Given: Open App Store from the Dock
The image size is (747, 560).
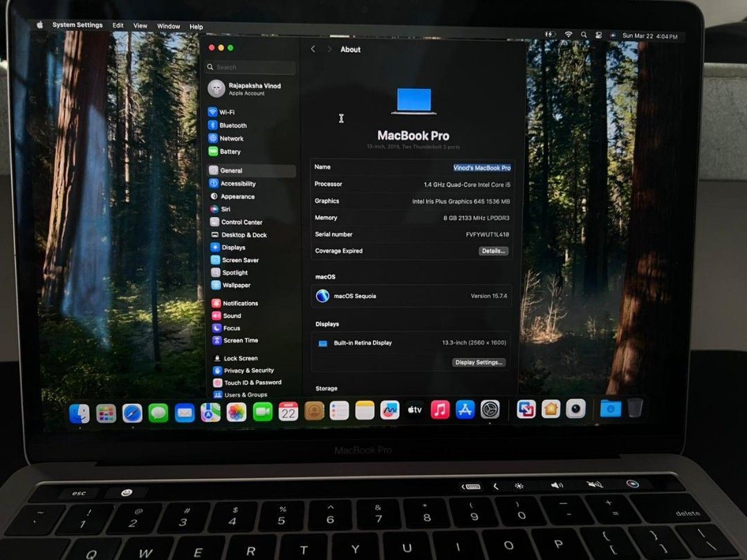Looking at the screenshot, I should [465, 409].
